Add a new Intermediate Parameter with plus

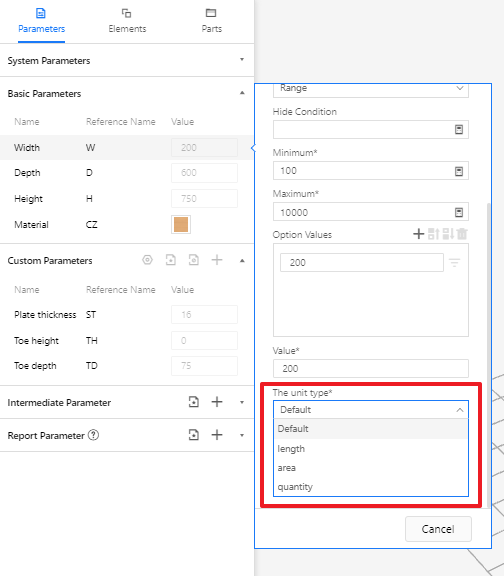coord(217,402)
